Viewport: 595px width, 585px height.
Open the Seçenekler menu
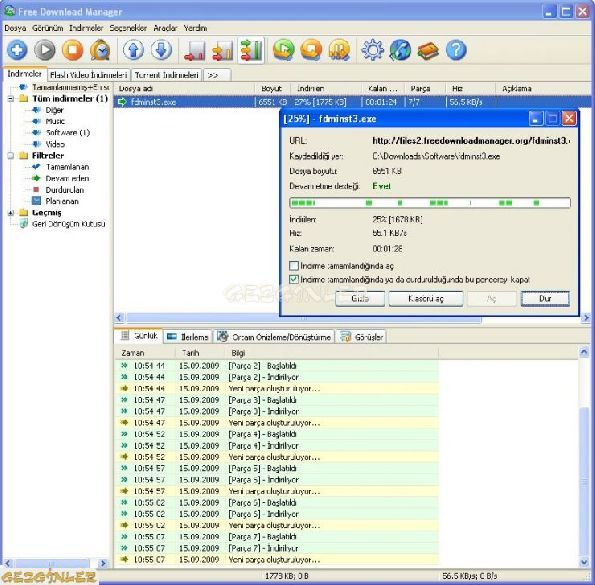128,28
